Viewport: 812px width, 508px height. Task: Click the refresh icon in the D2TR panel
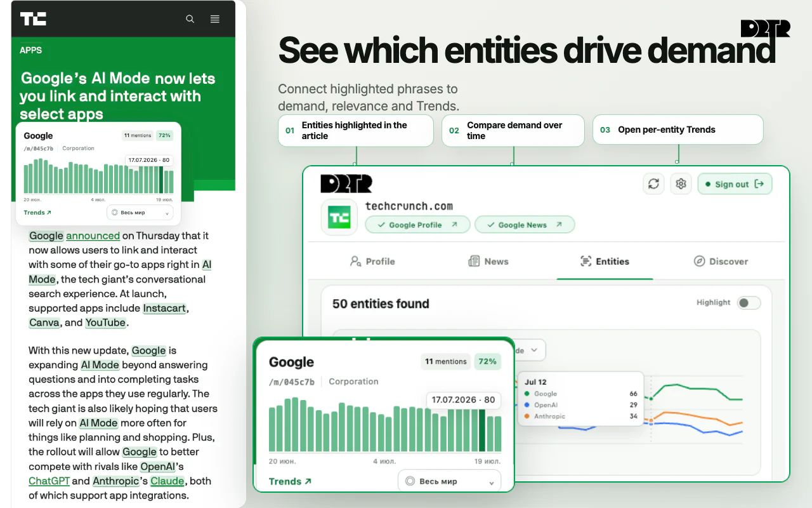(653, 184)
